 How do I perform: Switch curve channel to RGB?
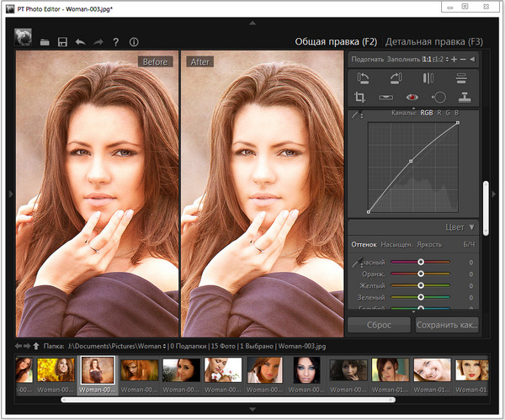click(x=426, y=113)
